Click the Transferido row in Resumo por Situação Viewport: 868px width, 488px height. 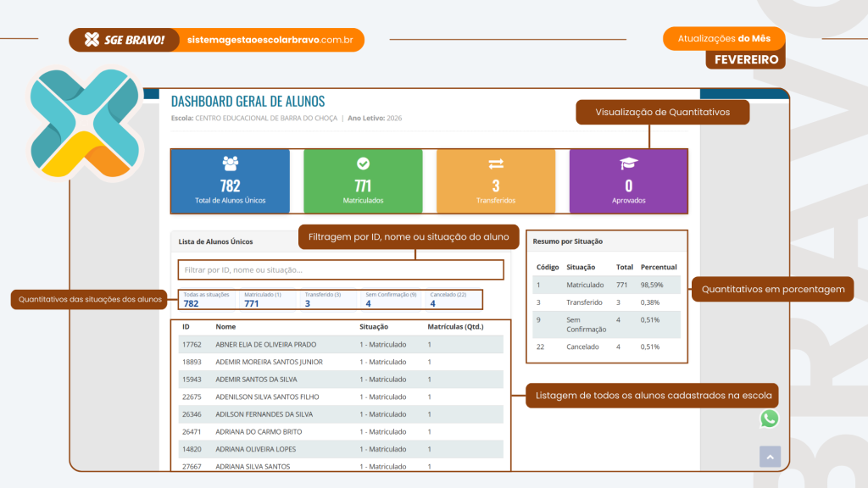click(x=606, y=302)
